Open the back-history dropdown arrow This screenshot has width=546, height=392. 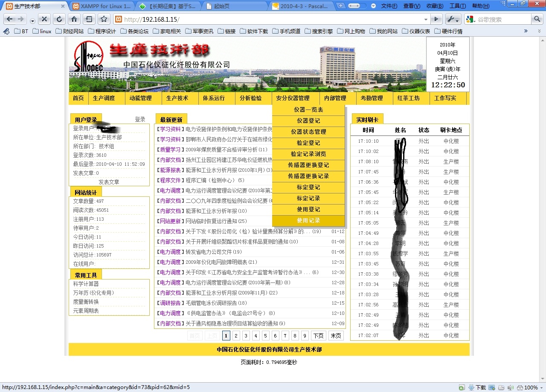click(x=32, y=20)
